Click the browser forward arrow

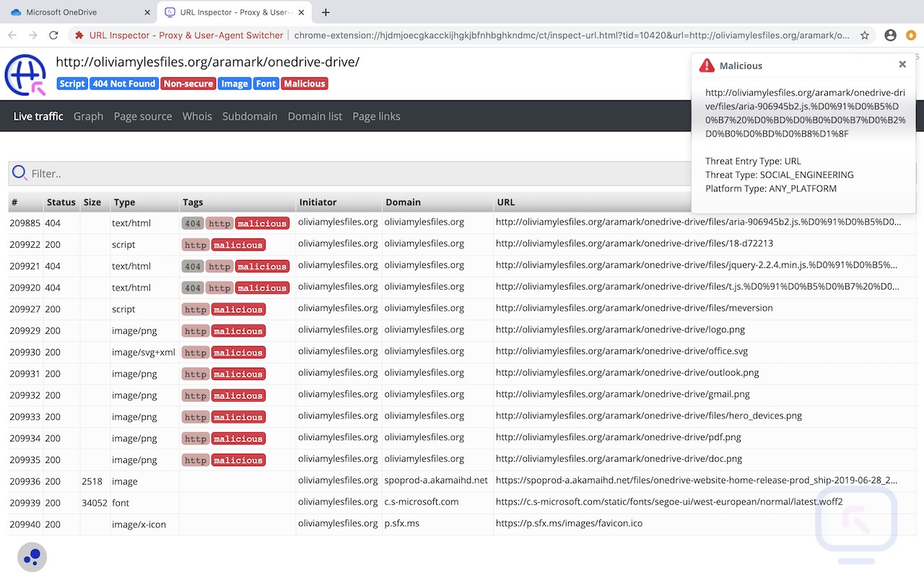(32, 35)
